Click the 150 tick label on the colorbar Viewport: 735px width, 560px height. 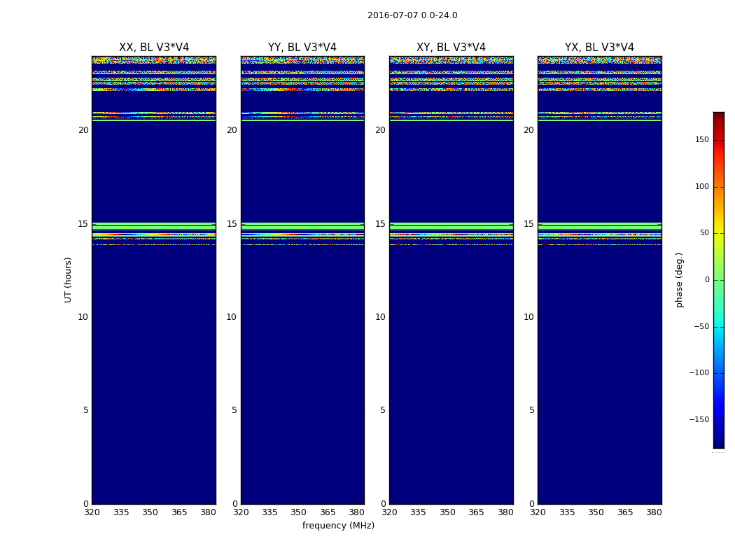pos(701,140)
